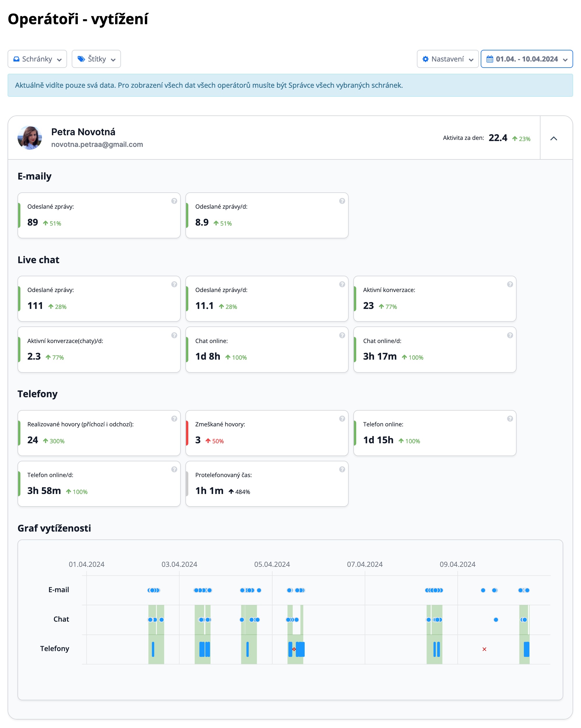Click help icon on Aktivní konverzace card
581x728 pixels.
[510, 284]
